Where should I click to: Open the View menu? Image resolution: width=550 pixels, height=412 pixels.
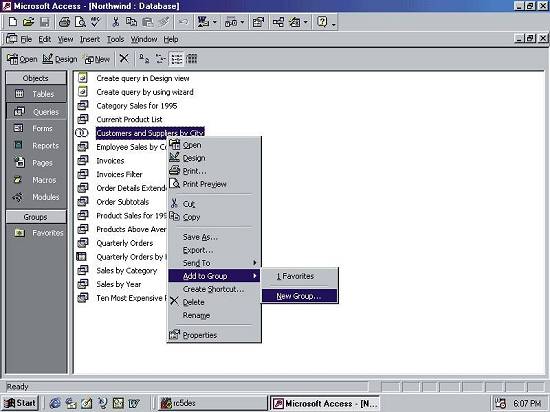(x=66, y=39)
